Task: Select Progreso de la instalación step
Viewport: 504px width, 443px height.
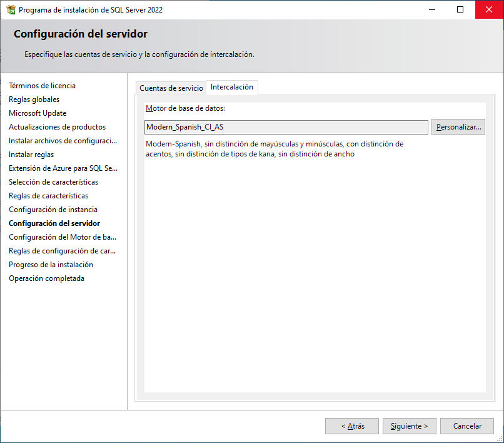Action: click(51, 265)
